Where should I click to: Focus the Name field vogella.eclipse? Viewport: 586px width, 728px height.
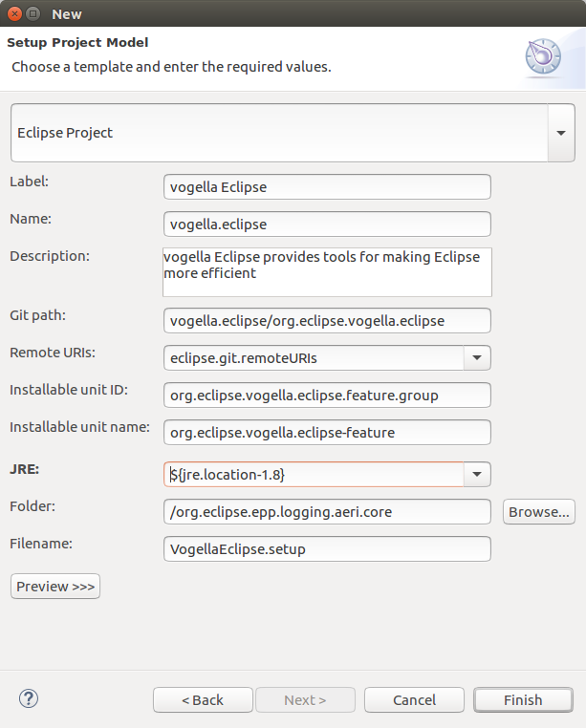[327, 225]
